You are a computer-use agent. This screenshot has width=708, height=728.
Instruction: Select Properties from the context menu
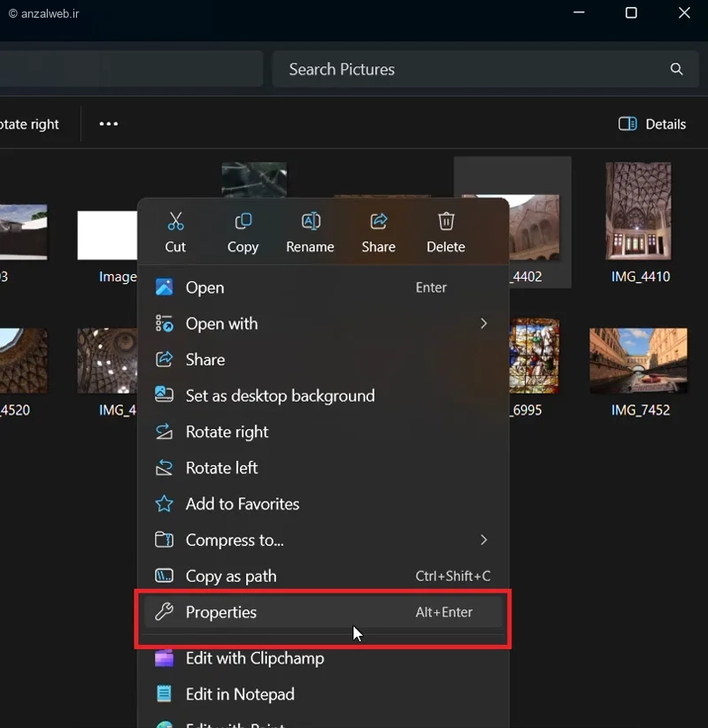(221, 612)
